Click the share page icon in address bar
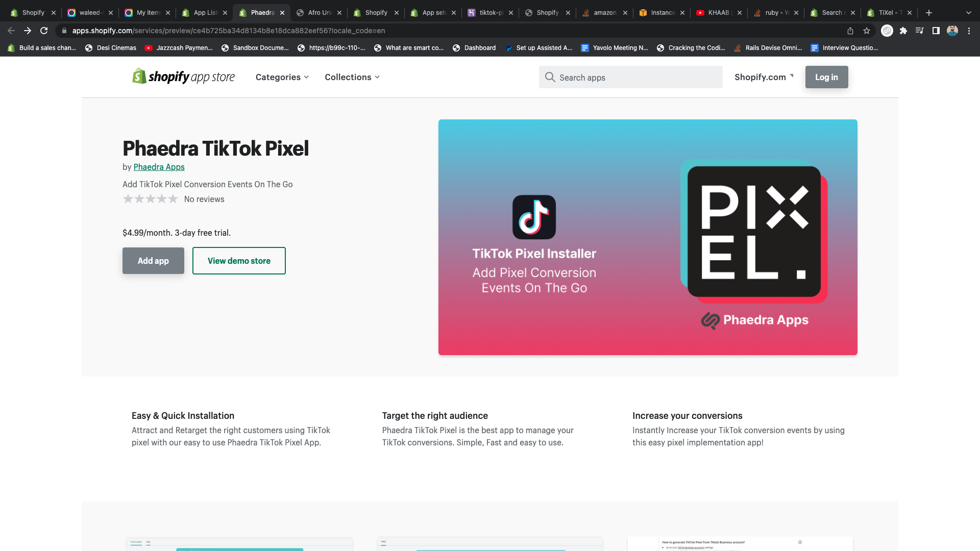 [x=850, y=31]
